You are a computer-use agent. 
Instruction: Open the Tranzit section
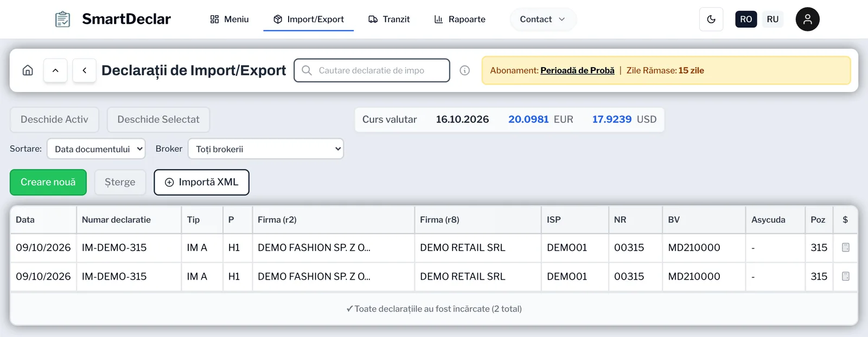[x=389, y=19]
